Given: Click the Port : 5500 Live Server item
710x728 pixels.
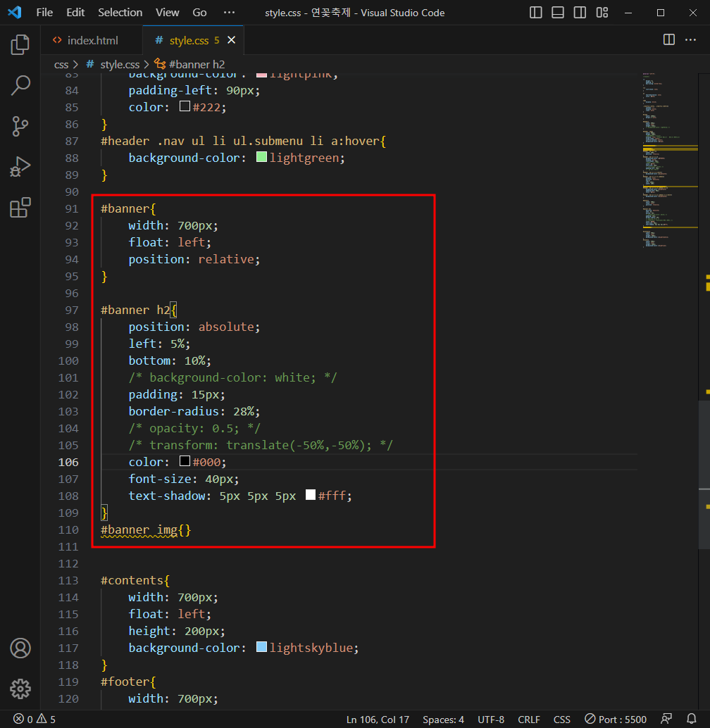Looking at the screenshot, I should (616, 719).
